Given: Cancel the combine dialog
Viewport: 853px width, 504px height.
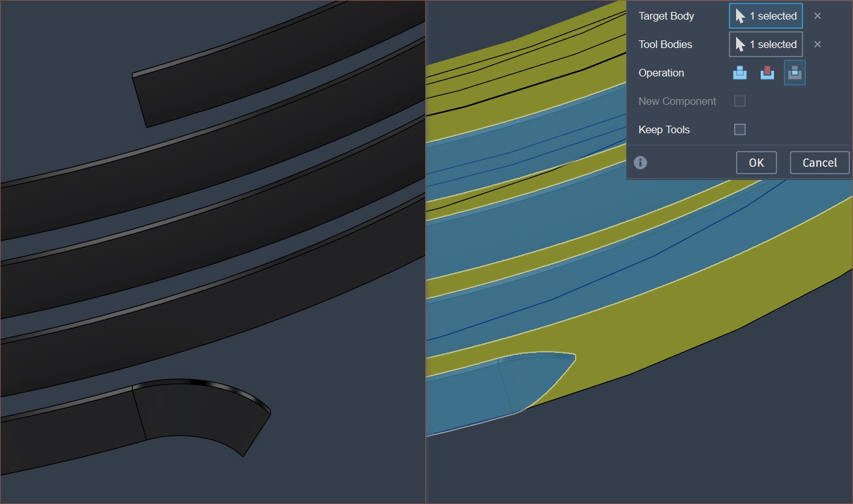Looking at the screenshot, I should pyautogui.click(x=820, y=163).
